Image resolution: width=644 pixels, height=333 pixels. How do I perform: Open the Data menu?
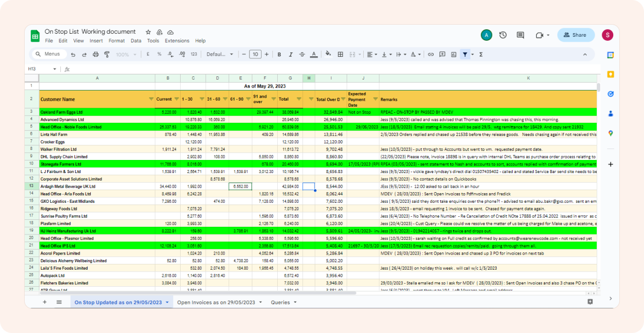136,41
